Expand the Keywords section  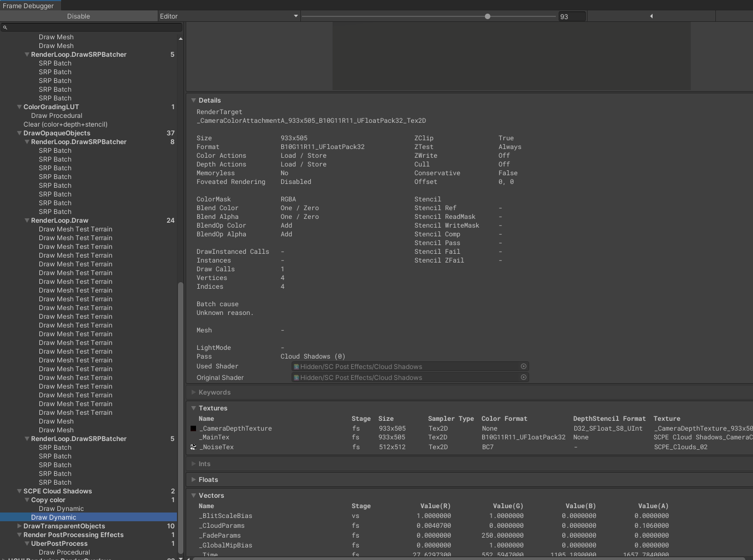(x=193, y=392)
